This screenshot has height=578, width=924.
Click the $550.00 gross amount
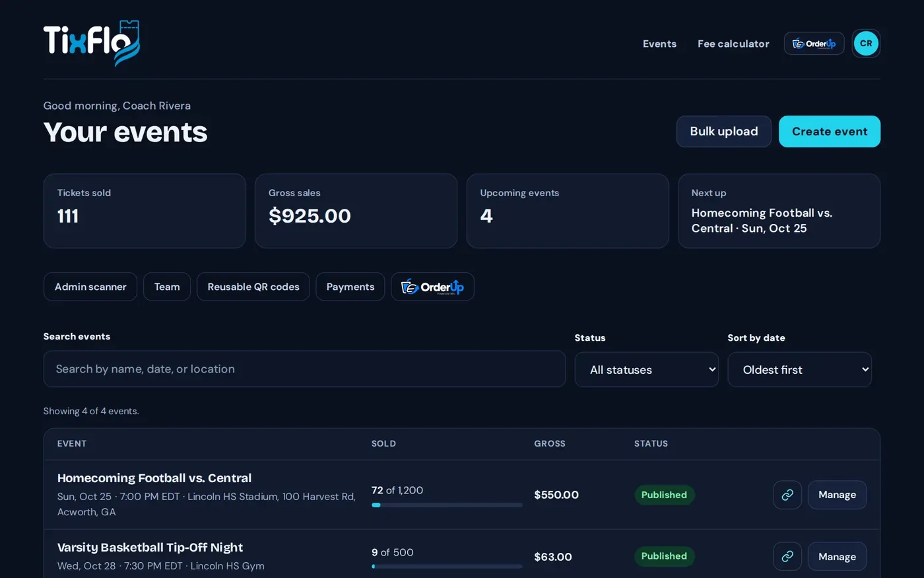(x=556, y=495)
